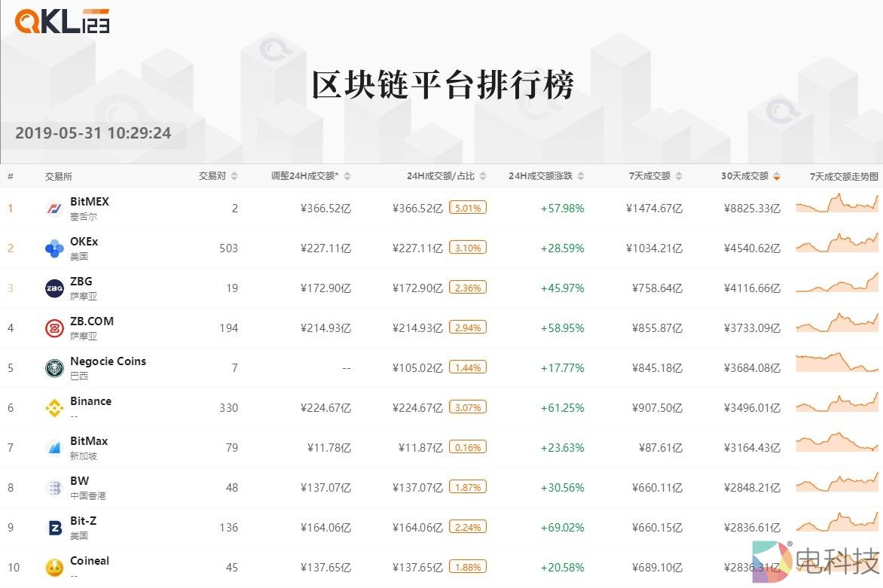This screenshot has width=883, height=588.
Task: Click the OKEx blue logo icon
Action: [54, 248]
